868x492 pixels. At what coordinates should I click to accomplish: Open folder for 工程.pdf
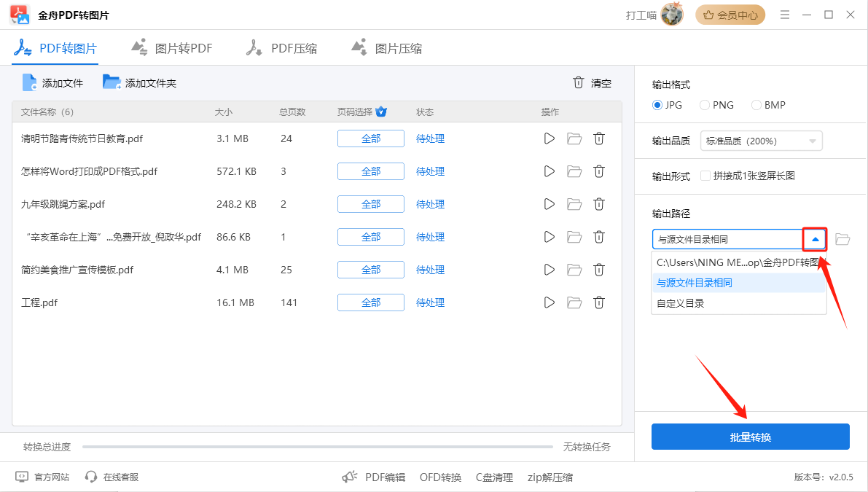574,302
